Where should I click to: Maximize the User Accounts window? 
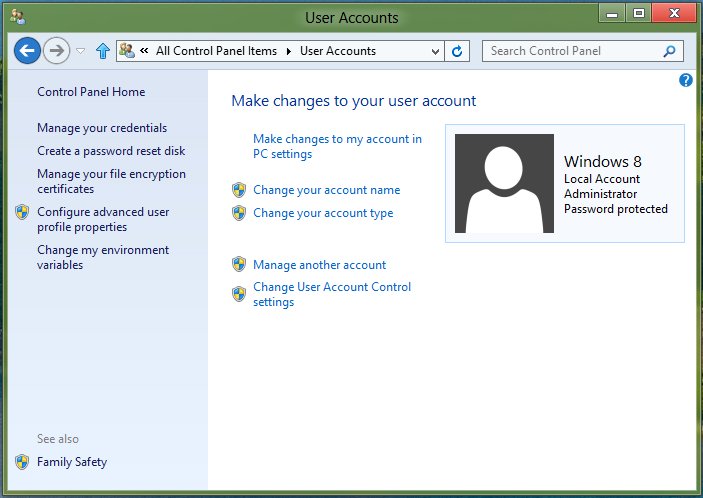click(x=638, y=14)
